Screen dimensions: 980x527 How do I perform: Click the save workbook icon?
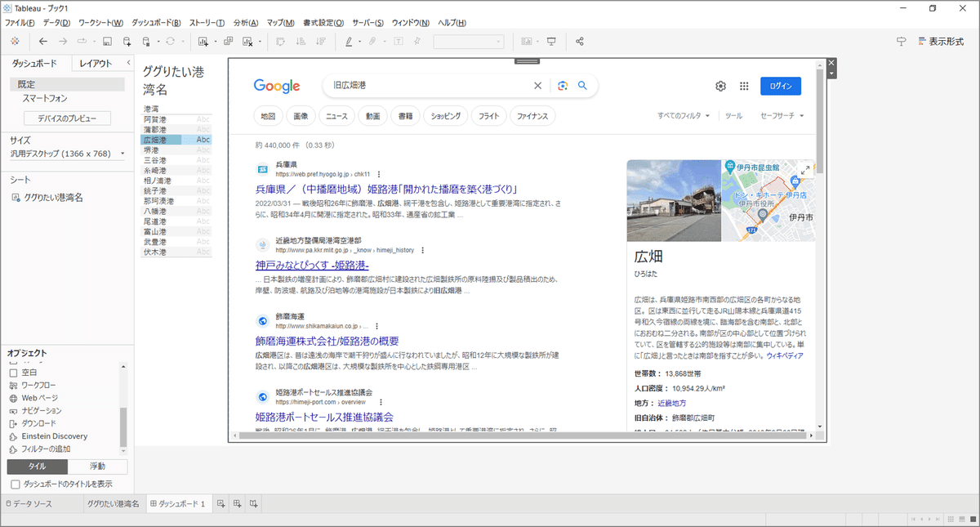coord(107,41)
